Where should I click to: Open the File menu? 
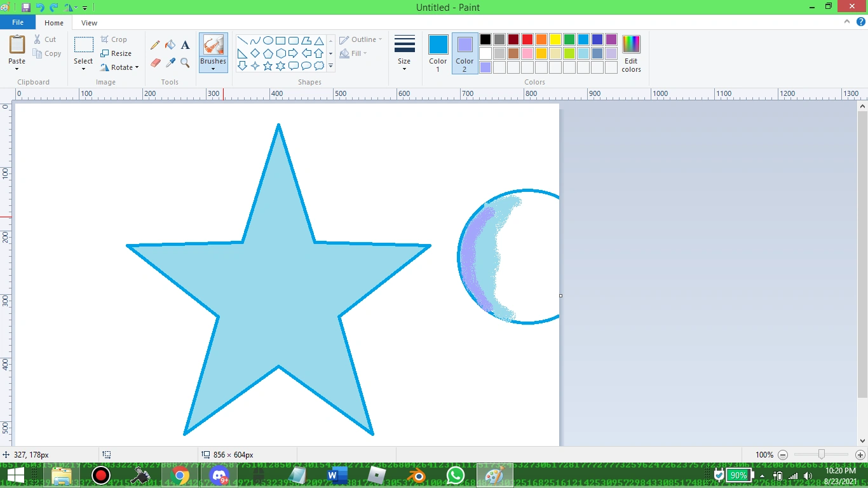(x=17, y=22)
